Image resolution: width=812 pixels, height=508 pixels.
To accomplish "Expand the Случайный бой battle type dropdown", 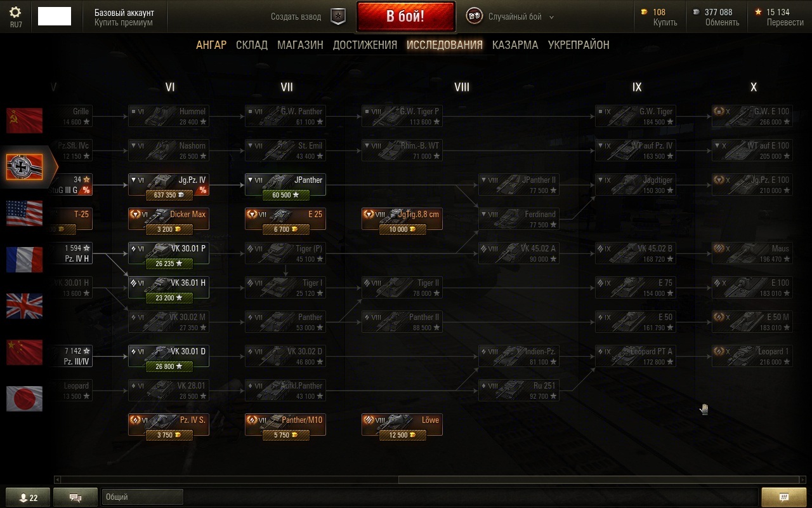I will tap(551, 17).
